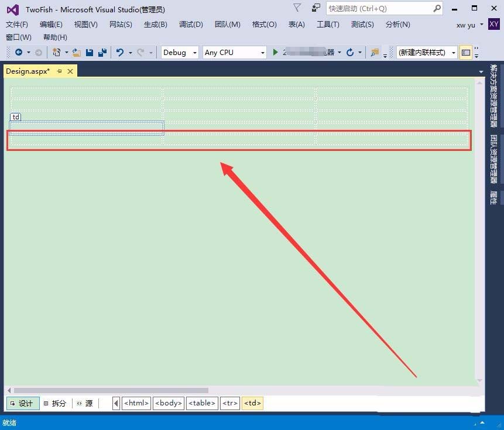Image resolution: width=504 pixels, height=430 pixels.
Task: Toggle the pin on the Design.aspx* tab
Action: tap(60, 71)
